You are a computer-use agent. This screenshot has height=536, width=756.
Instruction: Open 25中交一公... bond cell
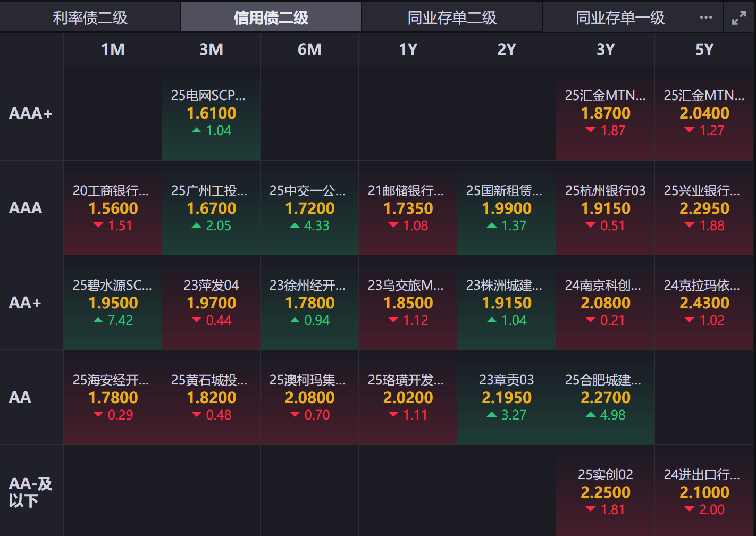309,208
